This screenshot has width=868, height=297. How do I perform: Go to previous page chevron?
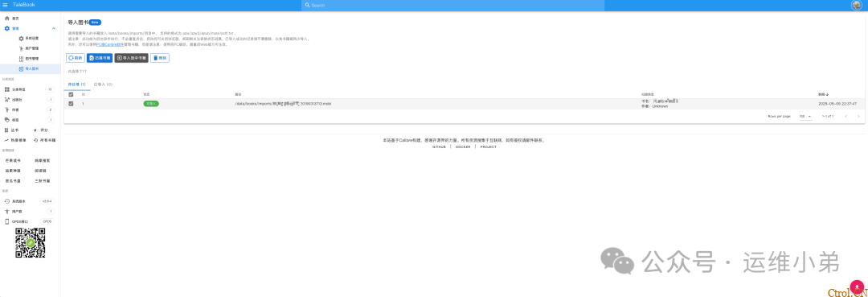(x=845, y=117)
